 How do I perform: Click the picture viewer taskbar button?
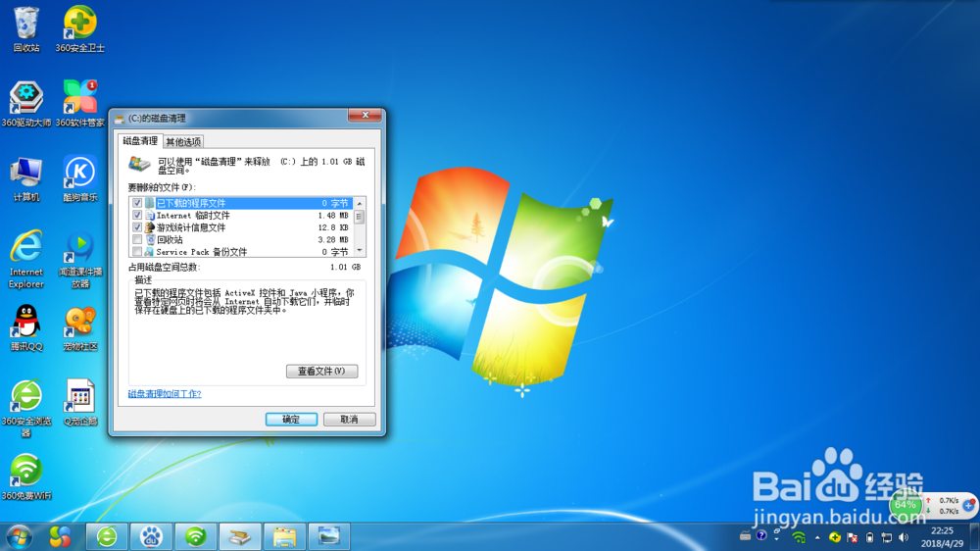(328, 536)
